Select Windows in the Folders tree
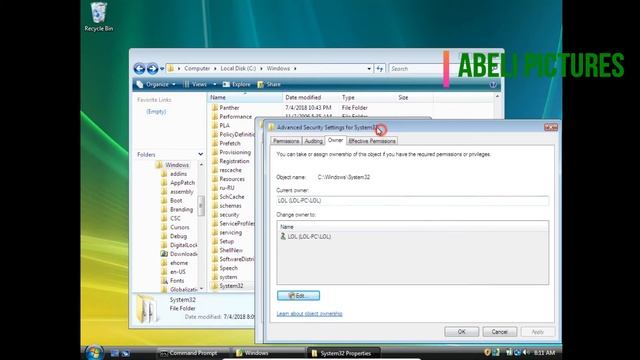This screenshot has width=640, height=360. (173, 165)
